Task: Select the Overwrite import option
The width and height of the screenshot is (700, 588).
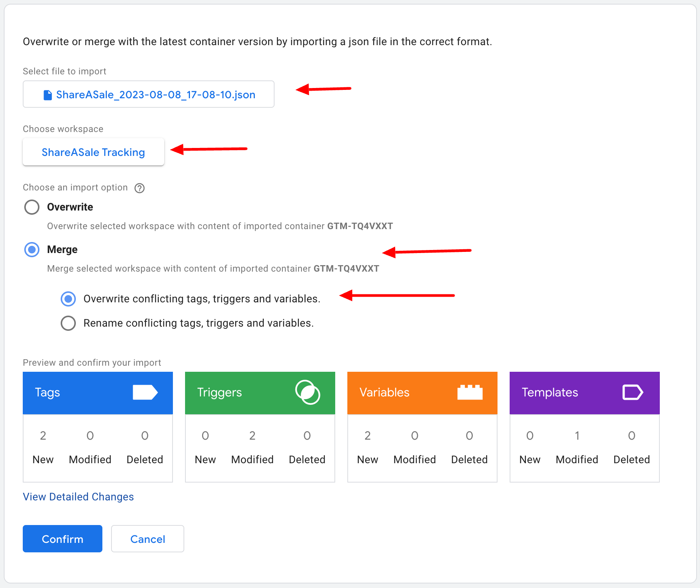Action: (32, 207)
